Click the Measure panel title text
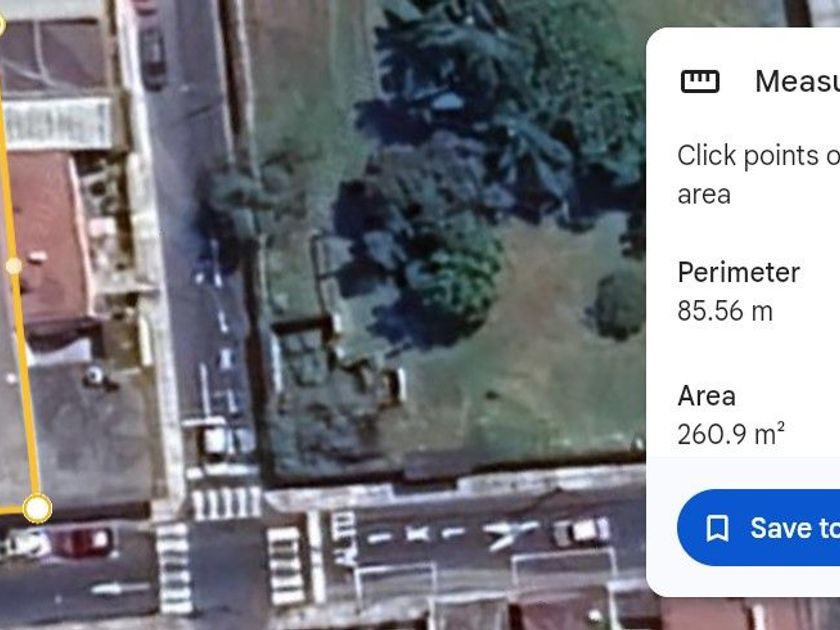840x630 pixels. (x=797, y=81)
